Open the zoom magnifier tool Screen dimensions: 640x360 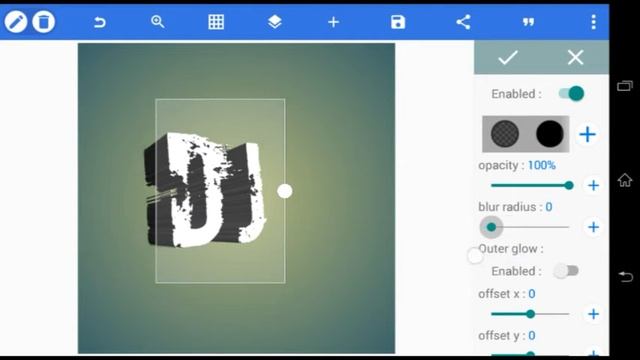click(158, 22)
